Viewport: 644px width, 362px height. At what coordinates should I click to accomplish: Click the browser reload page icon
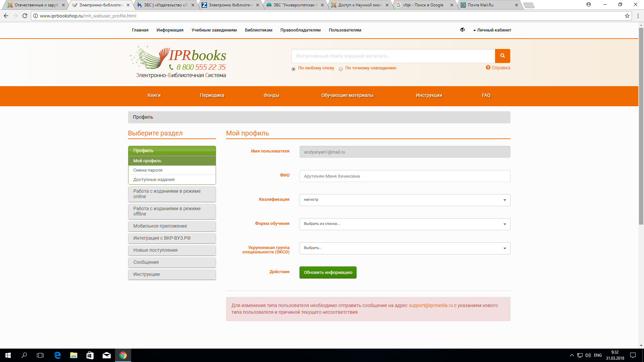(x=25, y=16)
